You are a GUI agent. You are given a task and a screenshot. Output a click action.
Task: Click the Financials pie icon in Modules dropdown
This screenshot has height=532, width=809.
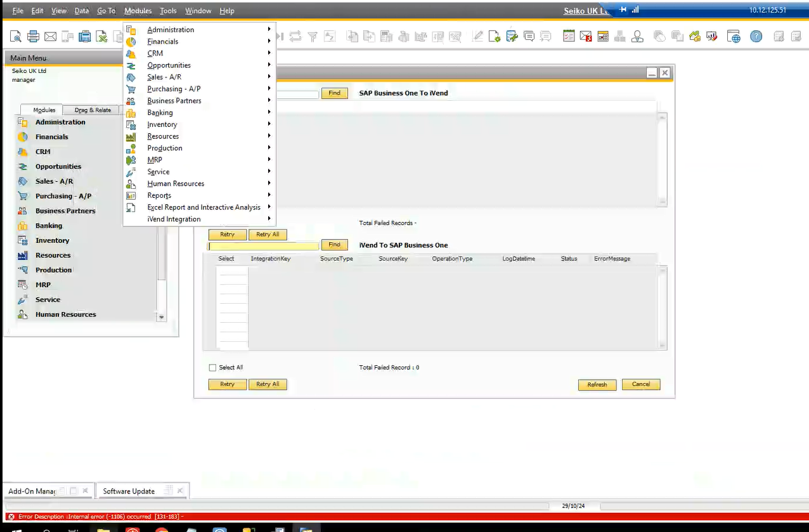click(x=131, y=42)
